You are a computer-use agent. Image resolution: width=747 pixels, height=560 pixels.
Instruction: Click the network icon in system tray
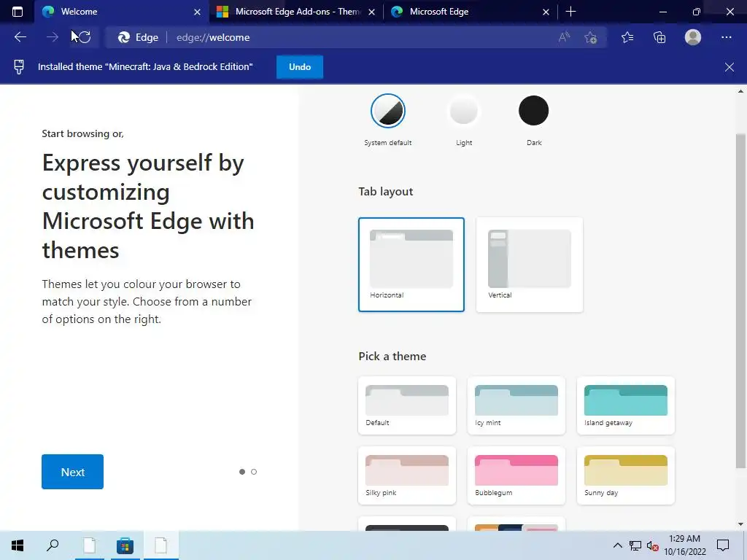(x=635, y=545)
